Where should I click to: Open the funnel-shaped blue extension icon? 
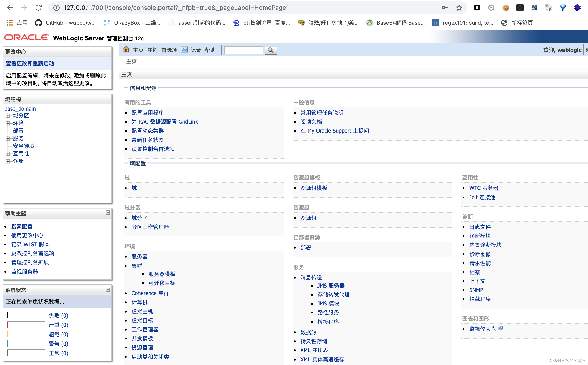pos(563,8)
